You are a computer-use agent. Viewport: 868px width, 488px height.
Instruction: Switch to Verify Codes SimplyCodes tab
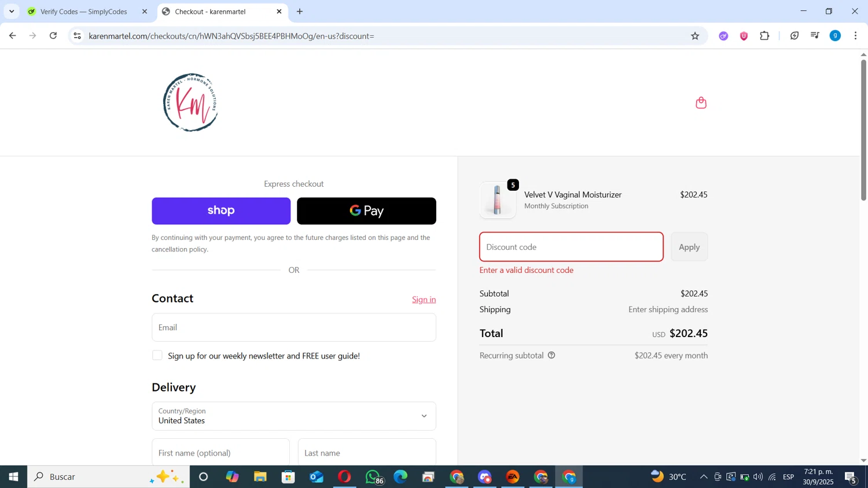coord(87,12)
